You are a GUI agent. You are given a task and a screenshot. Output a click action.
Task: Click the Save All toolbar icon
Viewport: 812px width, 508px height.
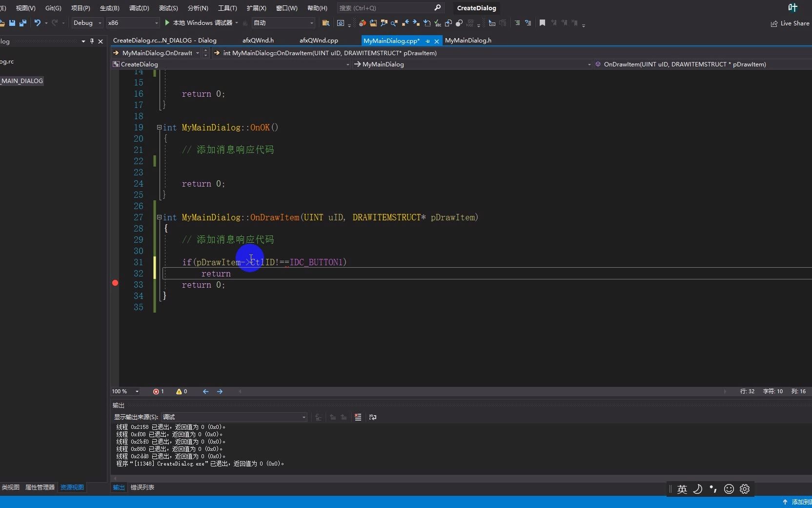(x=22, y=23)
